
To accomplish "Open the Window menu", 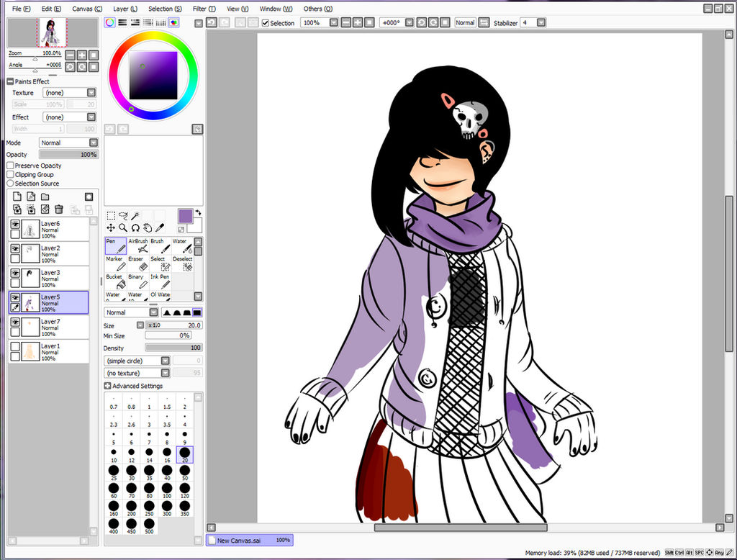I will 276,9.
